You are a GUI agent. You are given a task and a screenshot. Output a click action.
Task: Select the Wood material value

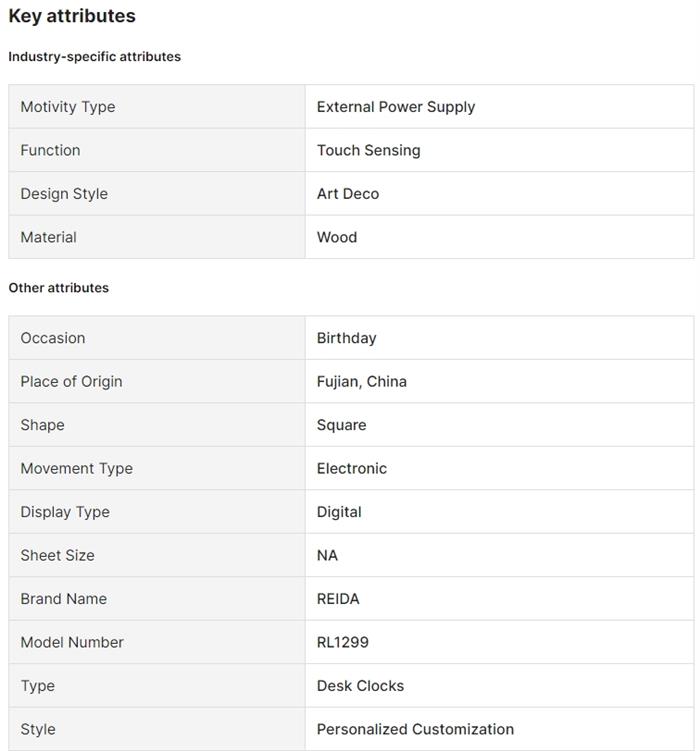click(337, 237)
